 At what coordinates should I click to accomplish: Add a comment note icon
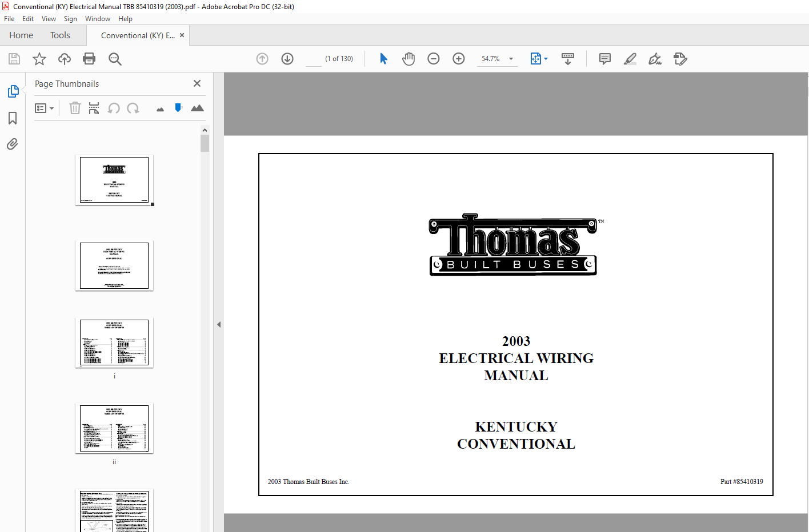[605, 59]
